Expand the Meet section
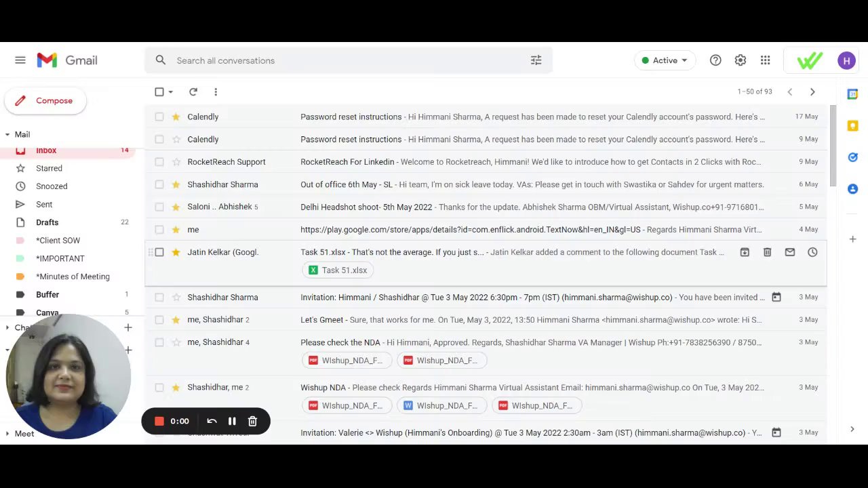The image size is (868, 488). (7, 434)
